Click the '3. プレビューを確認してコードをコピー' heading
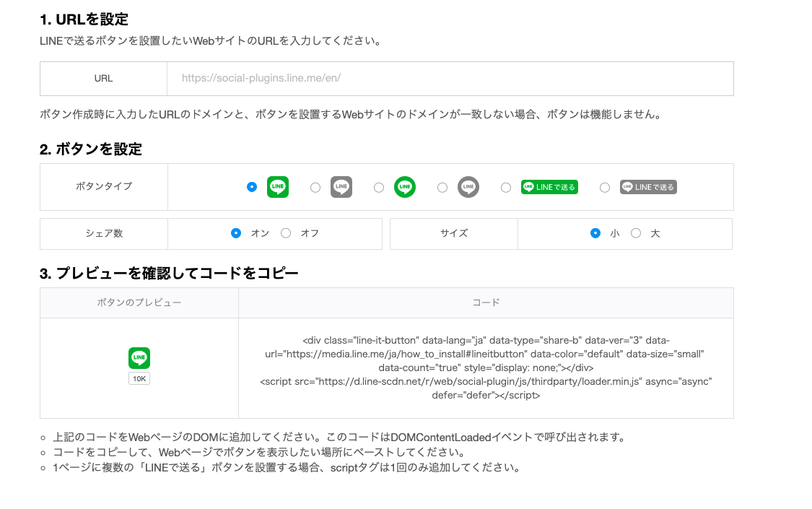This screenshot has width=812, height=509. [x=169, y=273]
